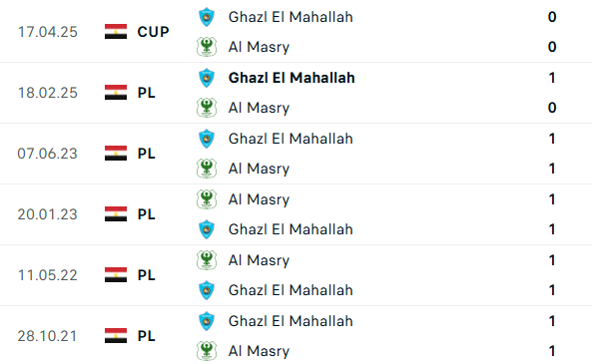Click Egypt flag beside CUP label
This screenshot has width=592, height=364.
[x=116, y=32]
